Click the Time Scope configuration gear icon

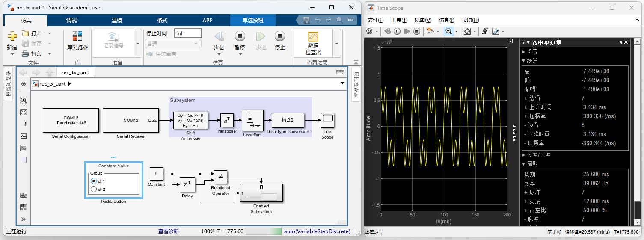(370, 31)
